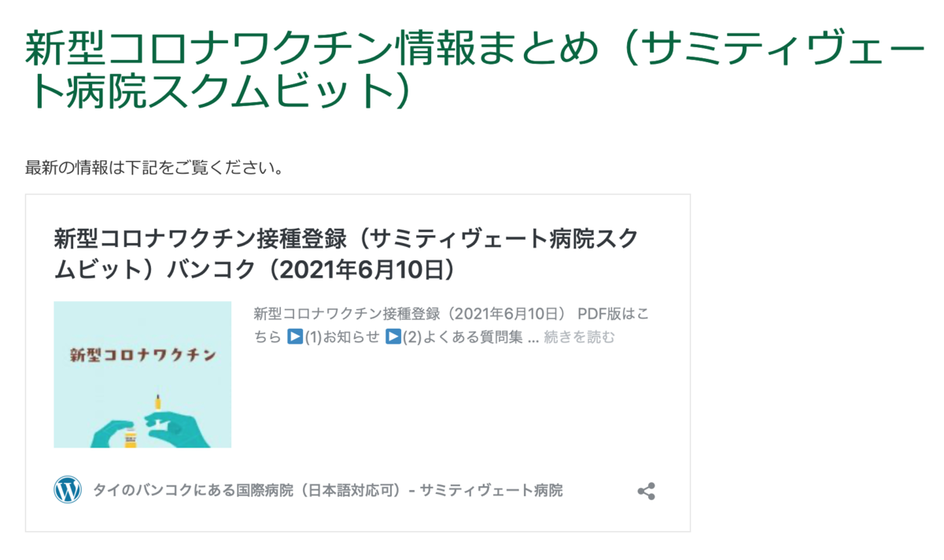The width and height of the screenshot is (944, 560).
Task: Select the ▶ icon before (2)よくある質問集
Action: click(393, 337)
